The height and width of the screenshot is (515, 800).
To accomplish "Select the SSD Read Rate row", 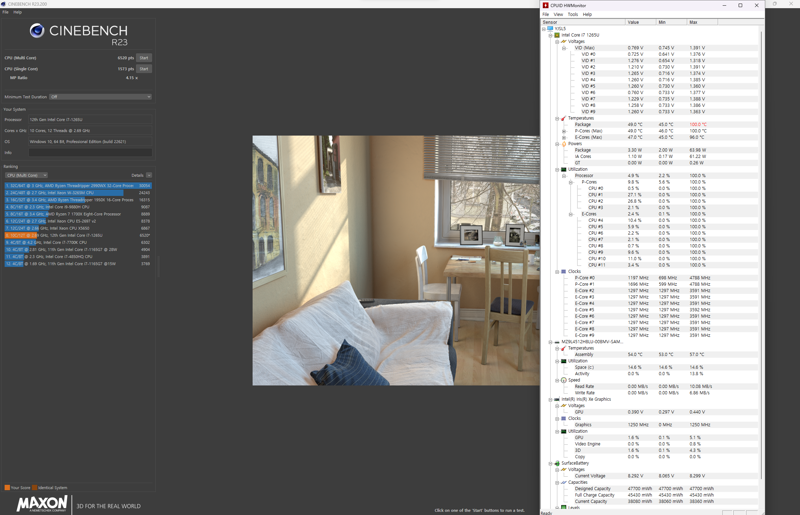I will click(649, 386).
